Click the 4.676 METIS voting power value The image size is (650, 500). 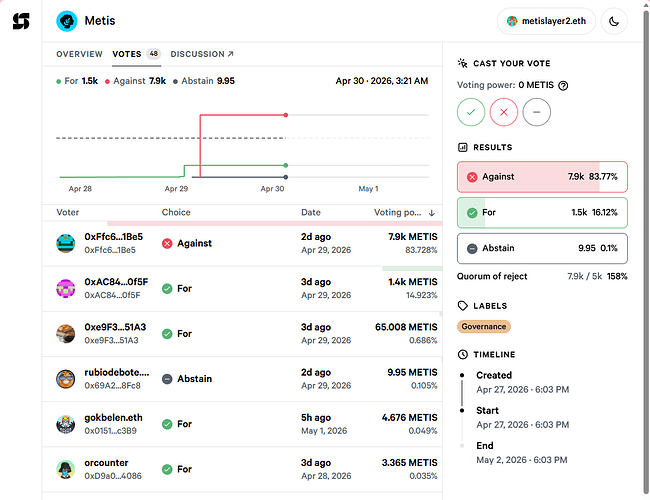(410, 417)
